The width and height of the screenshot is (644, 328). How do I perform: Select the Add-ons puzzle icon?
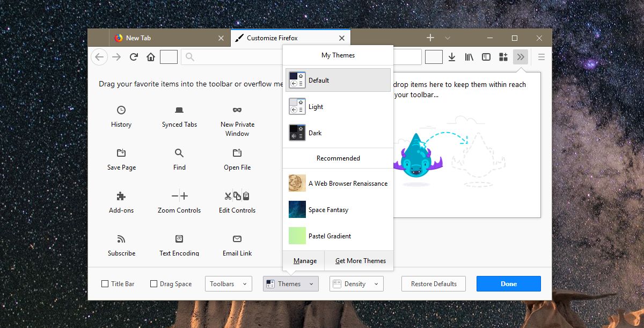(x=121, y=196)
